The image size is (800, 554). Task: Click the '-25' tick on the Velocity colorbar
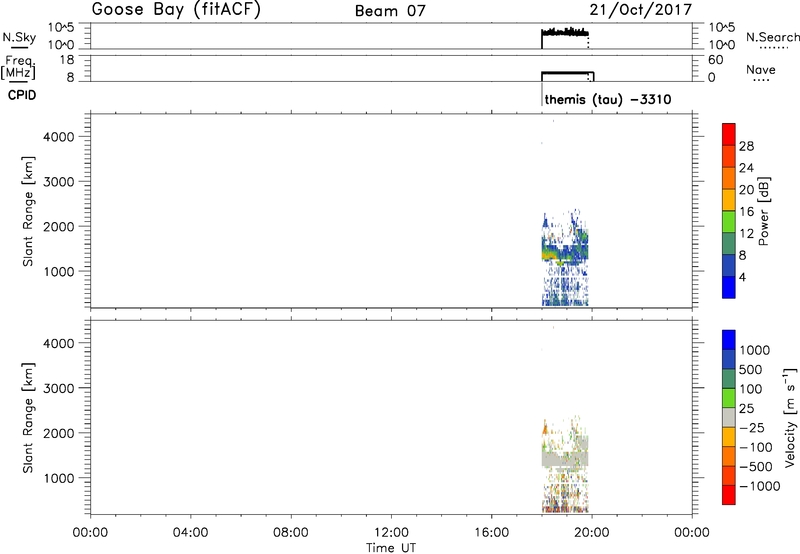pos(752,428)
